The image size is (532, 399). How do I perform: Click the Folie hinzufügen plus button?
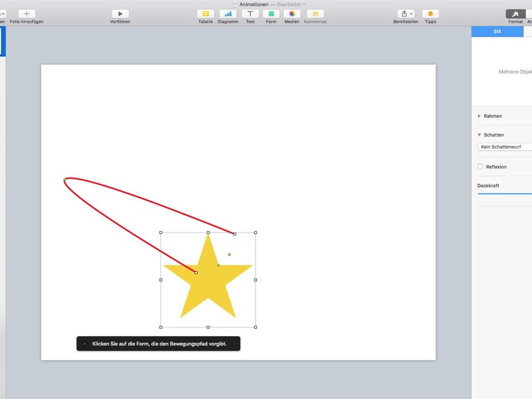pos(26,14)
